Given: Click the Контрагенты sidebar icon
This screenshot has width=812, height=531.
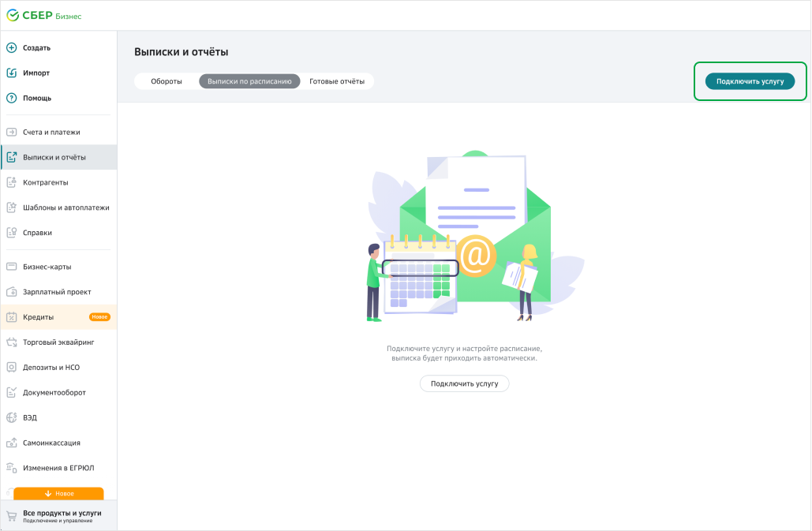Looking at the screenshot, I should [12, 182].
